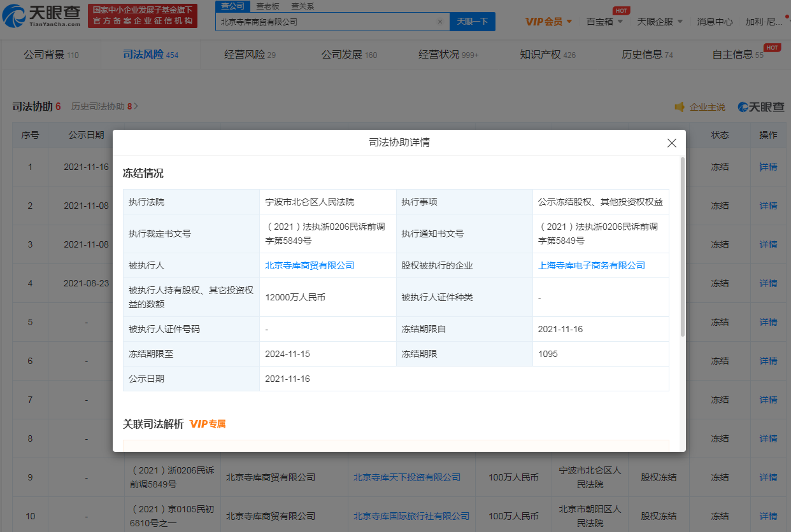Open the 知识产权 tab
This screenshot has height=532, width=791.
coord(548,55)
